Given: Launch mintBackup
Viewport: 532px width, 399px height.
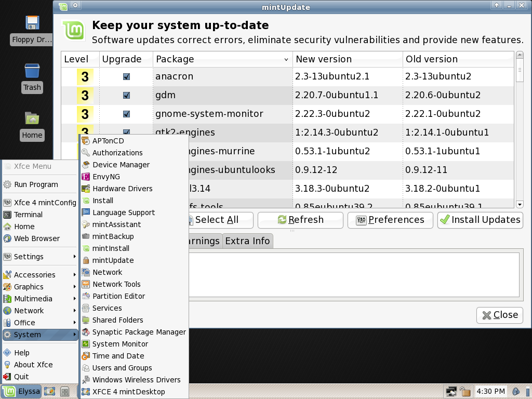Looking at the screenshot, I should pos(134,236).
